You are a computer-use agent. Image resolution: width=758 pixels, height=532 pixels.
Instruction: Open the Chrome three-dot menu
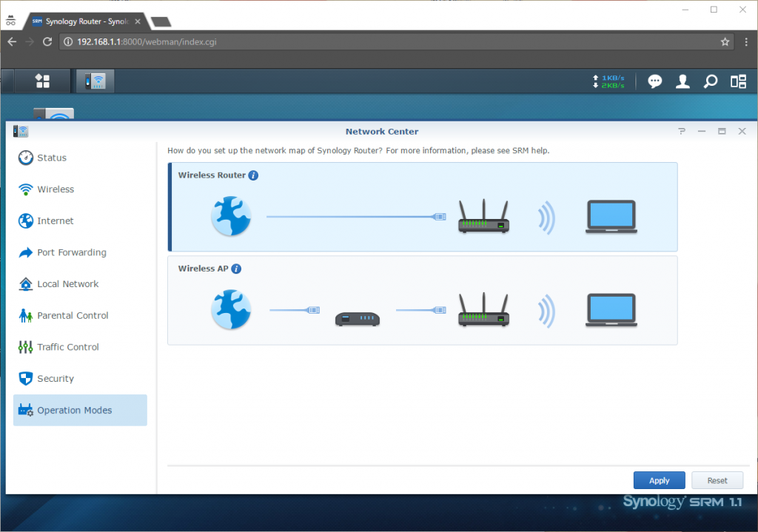pos(746,42)
